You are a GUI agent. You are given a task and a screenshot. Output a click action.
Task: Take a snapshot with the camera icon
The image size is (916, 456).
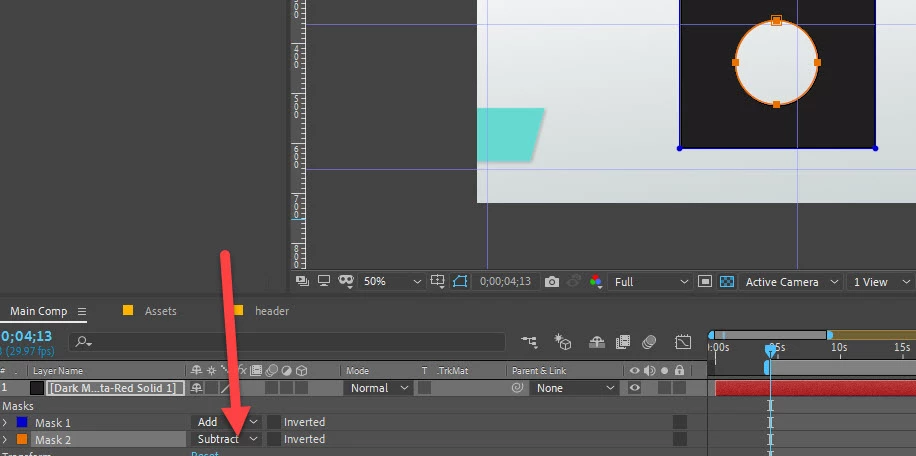pyautogui.click(x=551, y=282)
